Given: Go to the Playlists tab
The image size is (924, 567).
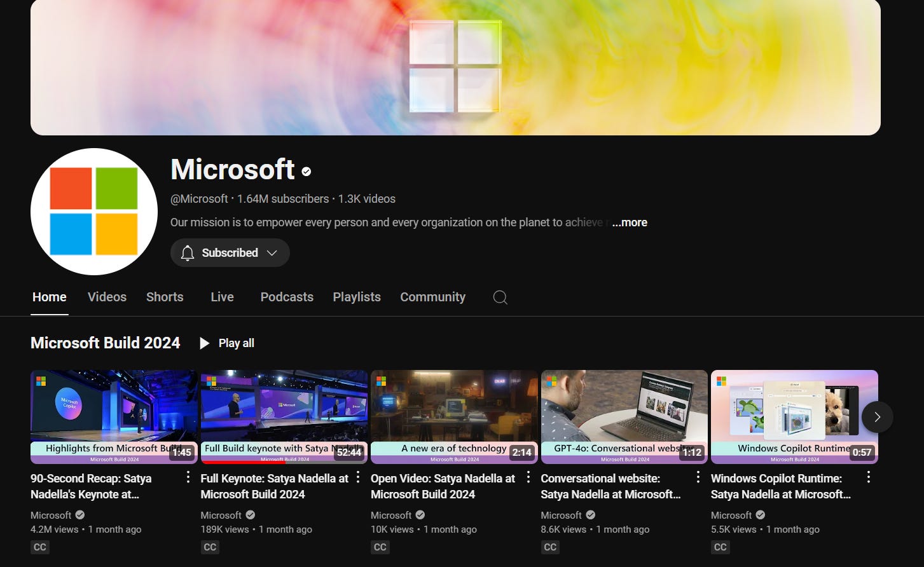Looking at the screenshot, I should (357, 297).
